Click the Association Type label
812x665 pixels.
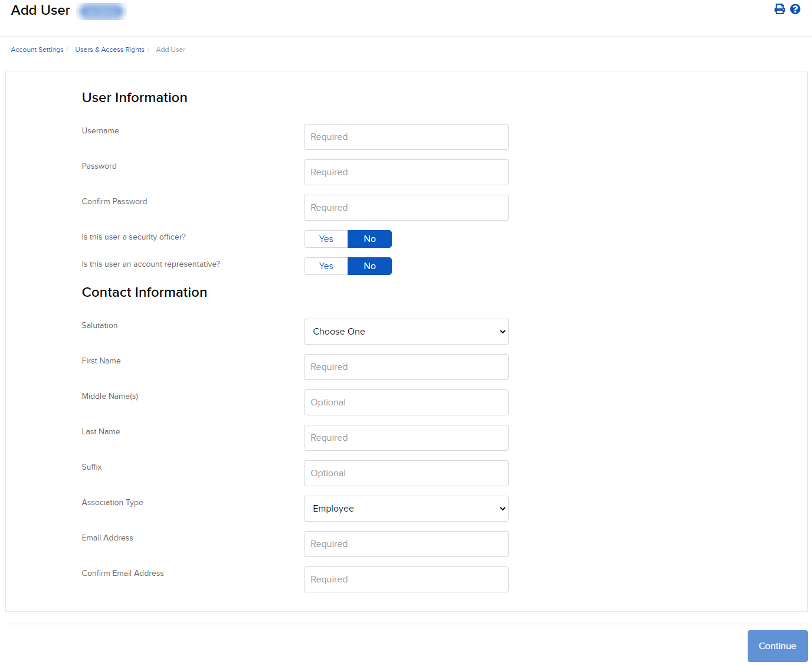tap(112, 503)
